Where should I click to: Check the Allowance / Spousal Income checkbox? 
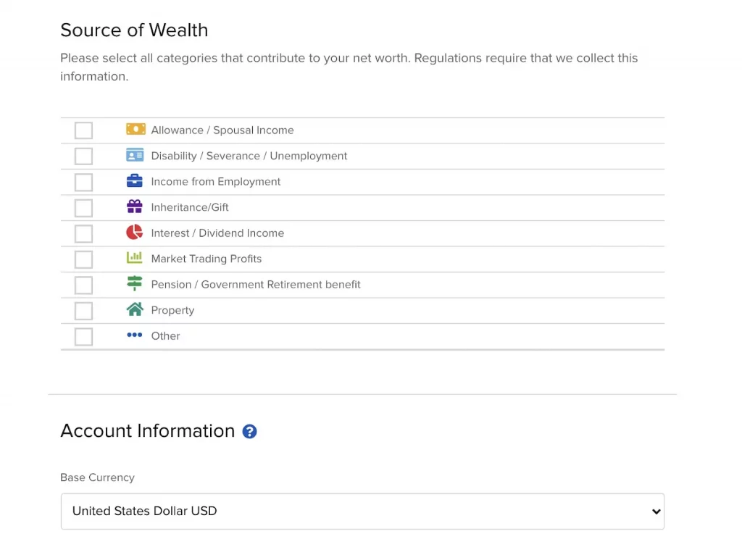coord(84,130)
